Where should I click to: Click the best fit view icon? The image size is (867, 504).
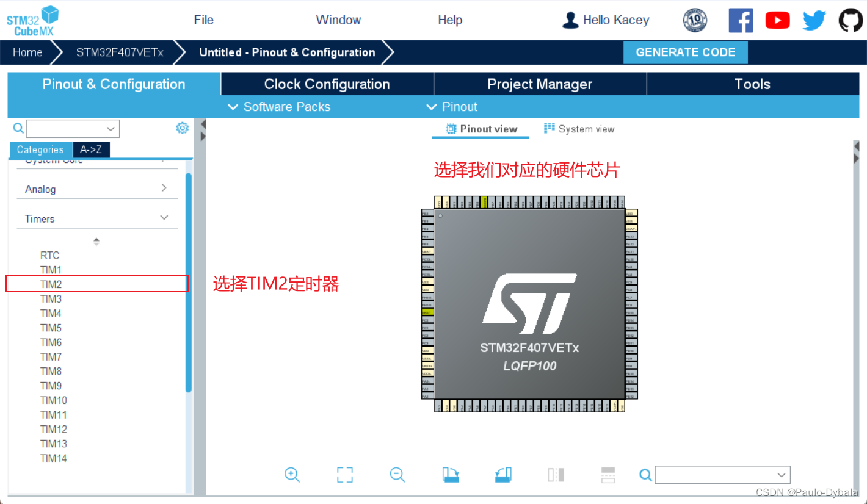tap(344, 475)
